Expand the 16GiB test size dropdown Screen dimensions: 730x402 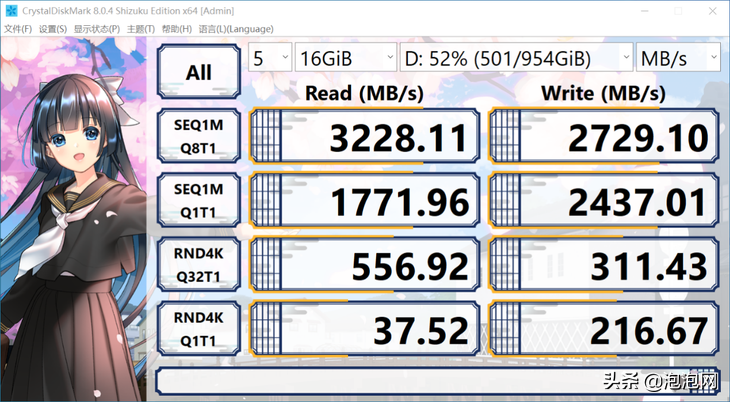(x=346, y=57)
